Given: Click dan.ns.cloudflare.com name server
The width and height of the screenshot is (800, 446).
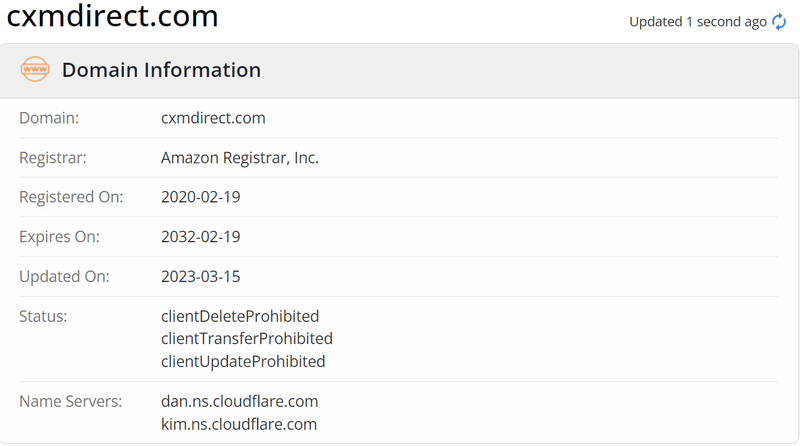Looking at the screenshot, I should 239,402.
